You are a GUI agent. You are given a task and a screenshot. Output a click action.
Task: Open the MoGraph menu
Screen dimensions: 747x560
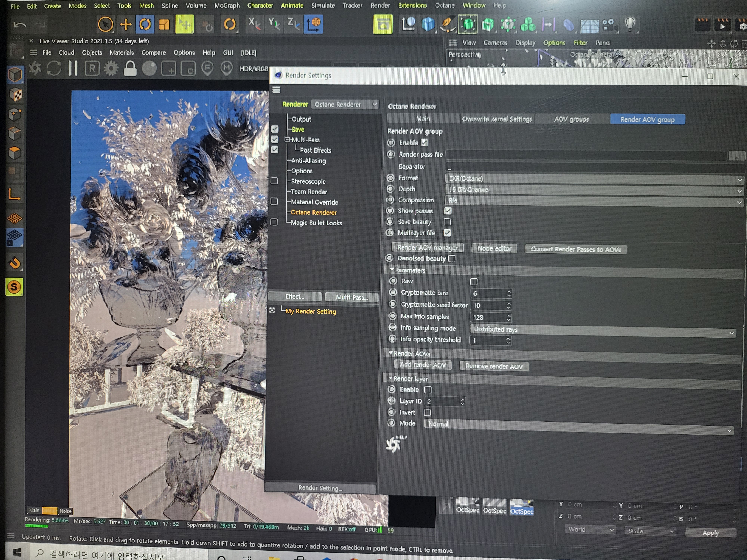pyautogui.click(x=227, y=5)
